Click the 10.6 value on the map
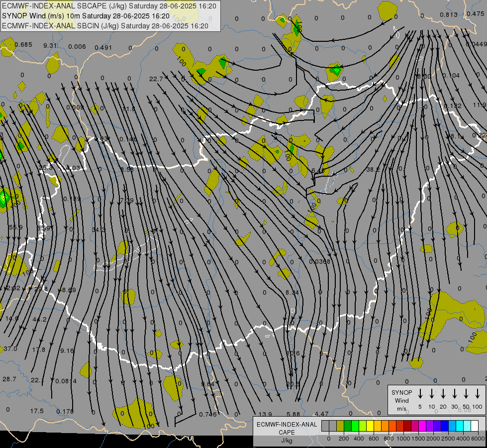The height and width of the screenshot is (448, 487). [293, 353]
